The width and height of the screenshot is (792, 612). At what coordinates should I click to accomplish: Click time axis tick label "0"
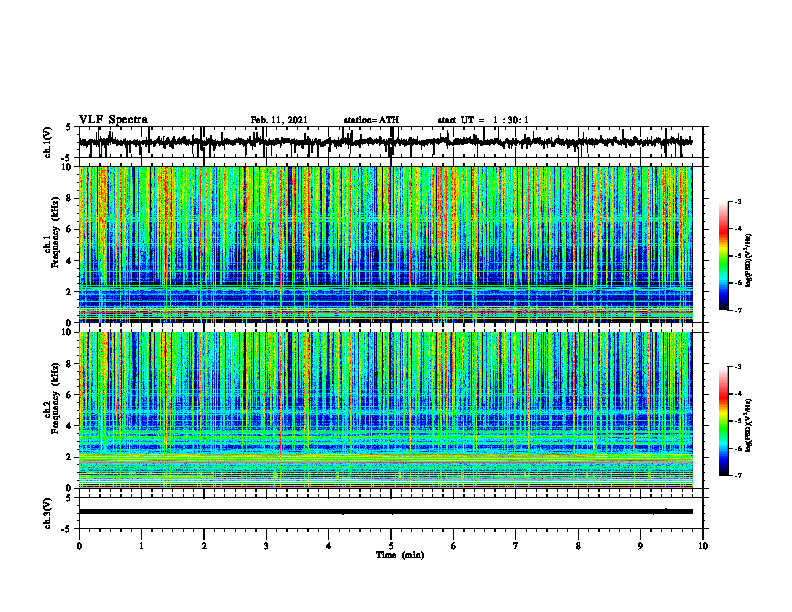(79, 546)
